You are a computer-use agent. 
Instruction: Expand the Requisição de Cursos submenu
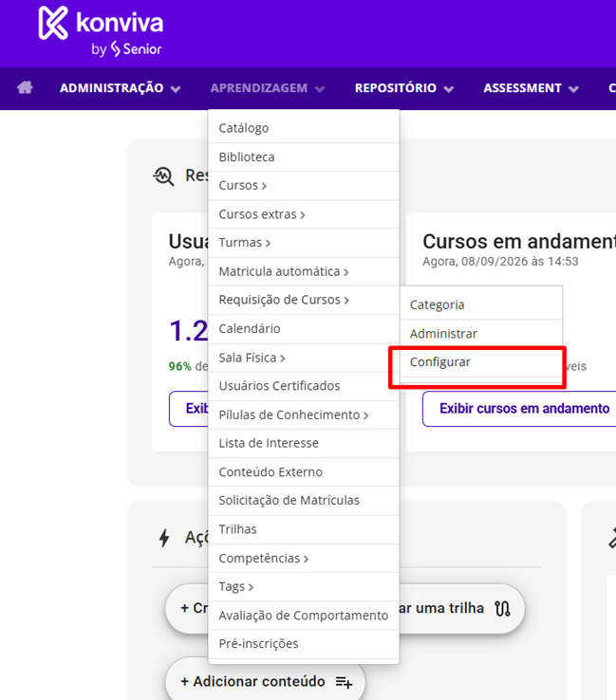304,300
